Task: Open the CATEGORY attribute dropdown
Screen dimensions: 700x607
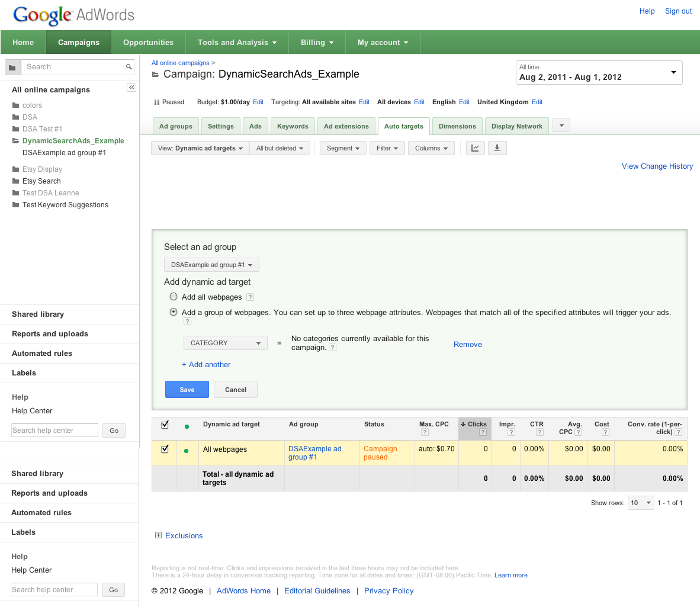Action: tap(226, 343)
